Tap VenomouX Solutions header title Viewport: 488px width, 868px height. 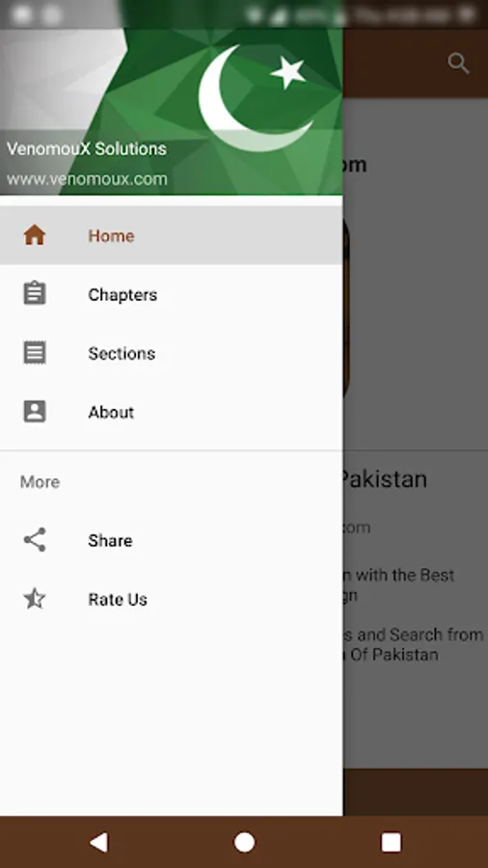pyautogui.click(x=86, y=149)
